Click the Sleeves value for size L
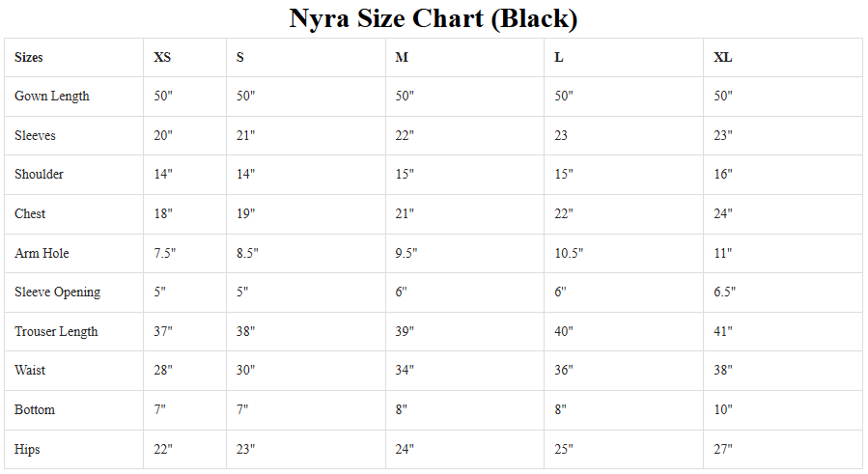The image size is (868, 474). tap(561, 136)
